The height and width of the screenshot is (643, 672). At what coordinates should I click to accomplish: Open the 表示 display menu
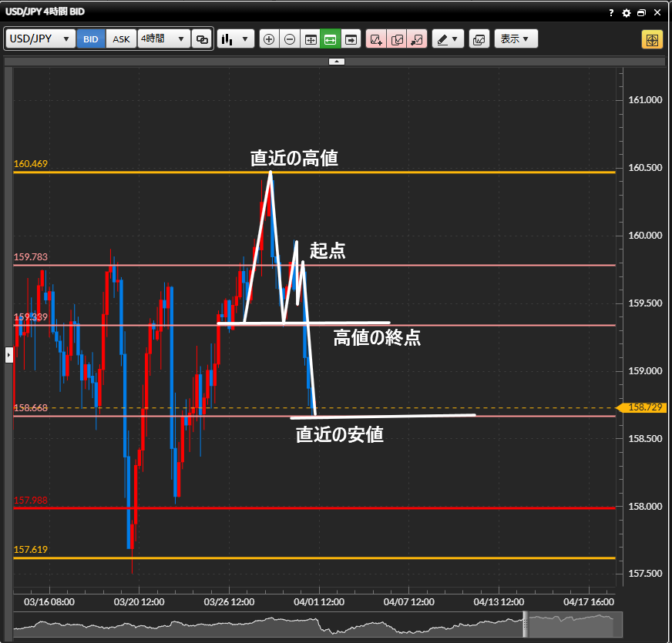[x=516, y=39]
